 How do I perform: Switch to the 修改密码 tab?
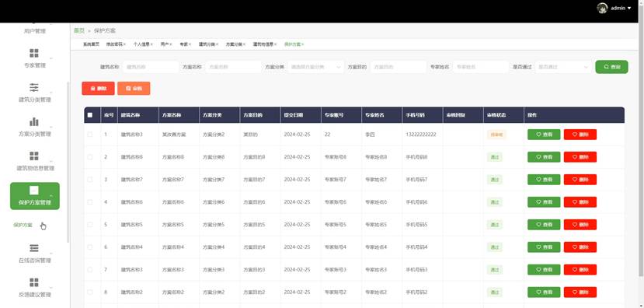click(114, 44)
